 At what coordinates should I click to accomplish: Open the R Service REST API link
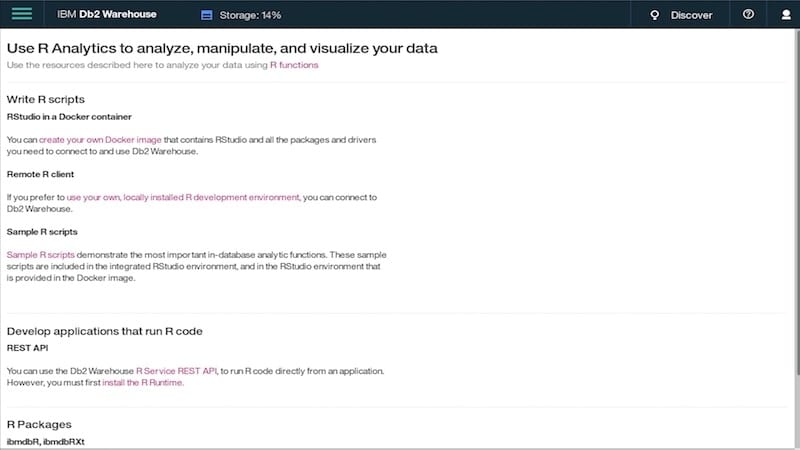(177, 371)
